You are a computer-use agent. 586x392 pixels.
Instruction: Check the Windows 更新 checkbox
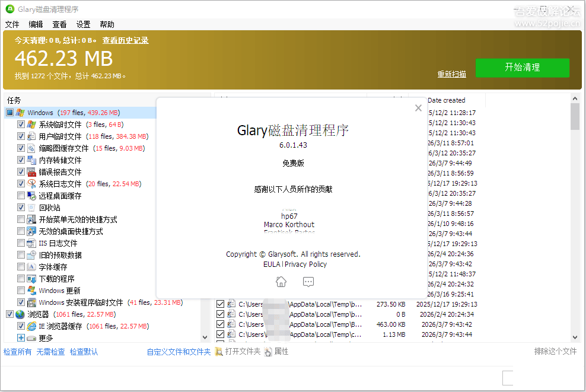(x=21, y=291)
